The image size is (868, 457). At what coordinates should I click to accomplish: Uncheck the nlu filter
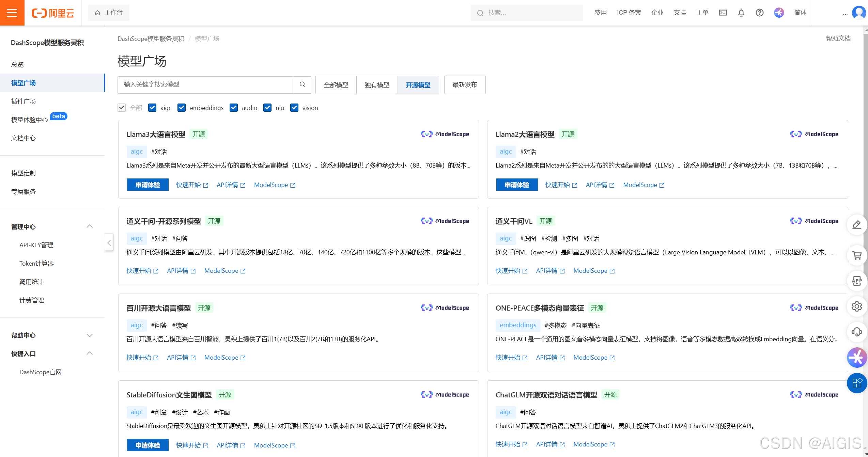[267, 108]
